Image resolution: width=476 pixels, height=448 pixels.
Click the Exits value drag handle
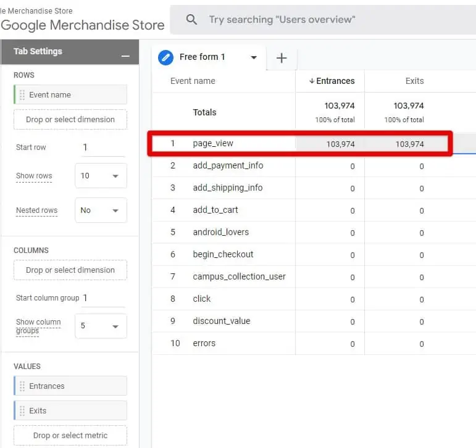(22, 411)
